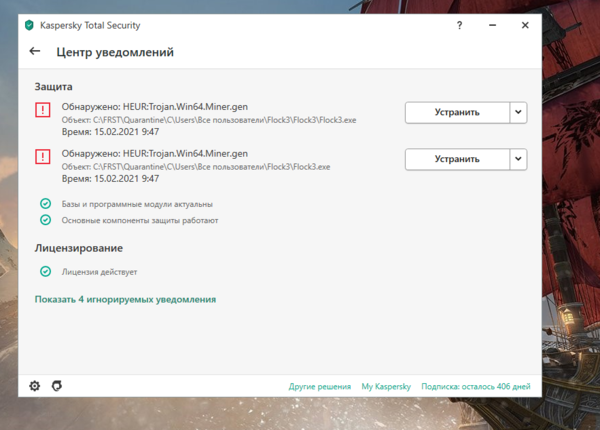Click green check icon next to databases status
Viewport: 600px width, 430px height.
[x=46, y=204]
